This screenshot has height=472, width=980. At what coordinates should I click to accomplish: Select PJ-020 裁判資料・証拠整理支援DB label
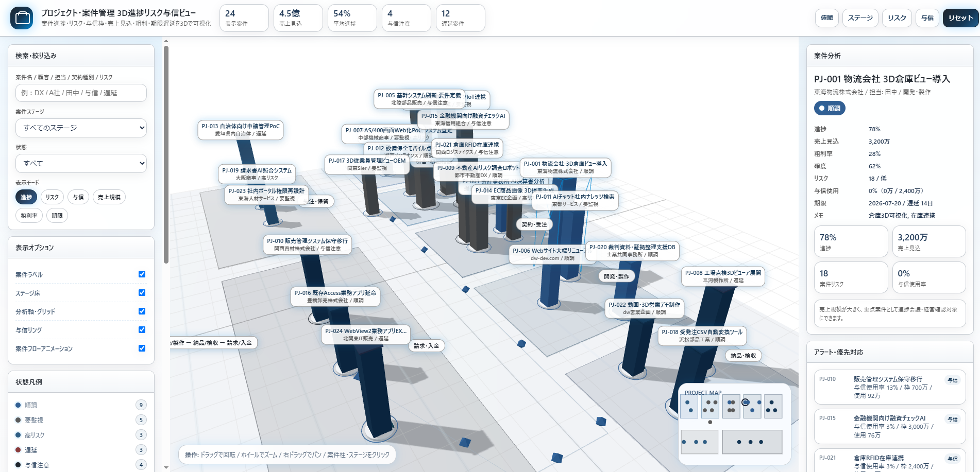tap(632, 251)
